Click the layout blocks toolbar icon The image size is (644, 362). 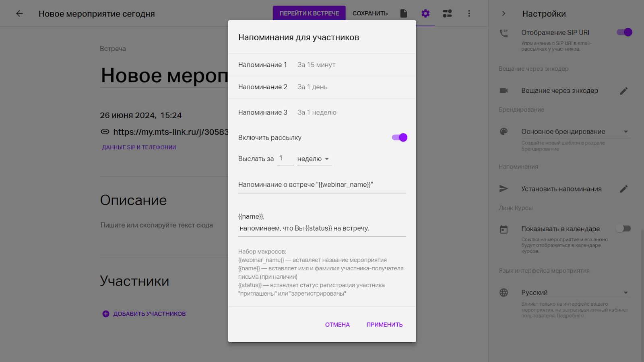[447, 14]
